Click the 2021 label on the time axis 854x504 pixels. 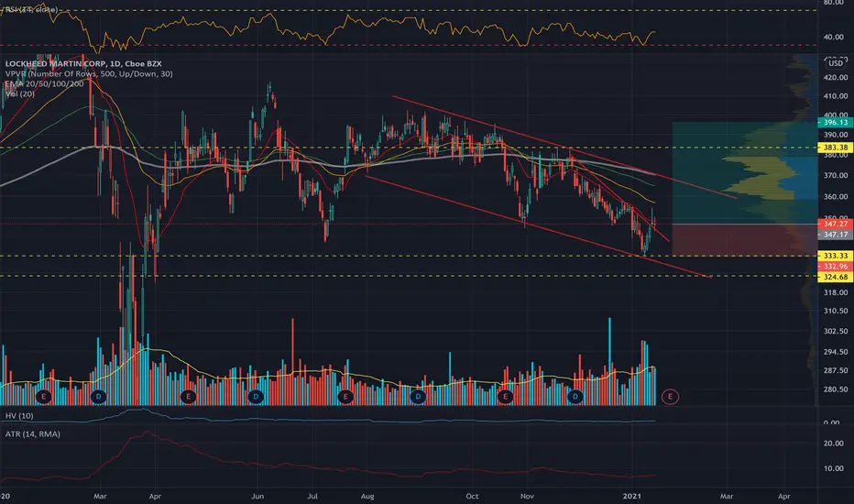[x=632, y=497]
